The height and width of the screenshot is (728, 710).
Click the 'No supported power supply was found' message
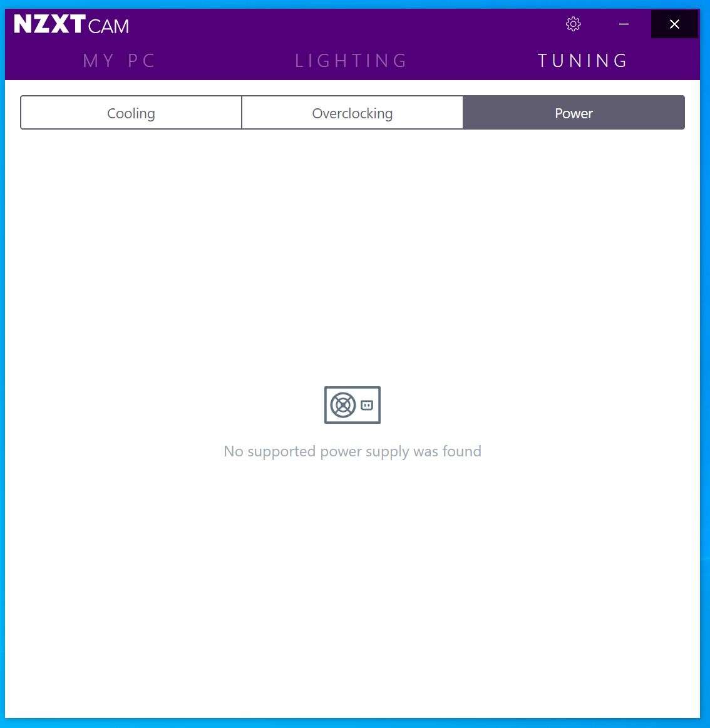click(352, 451)
